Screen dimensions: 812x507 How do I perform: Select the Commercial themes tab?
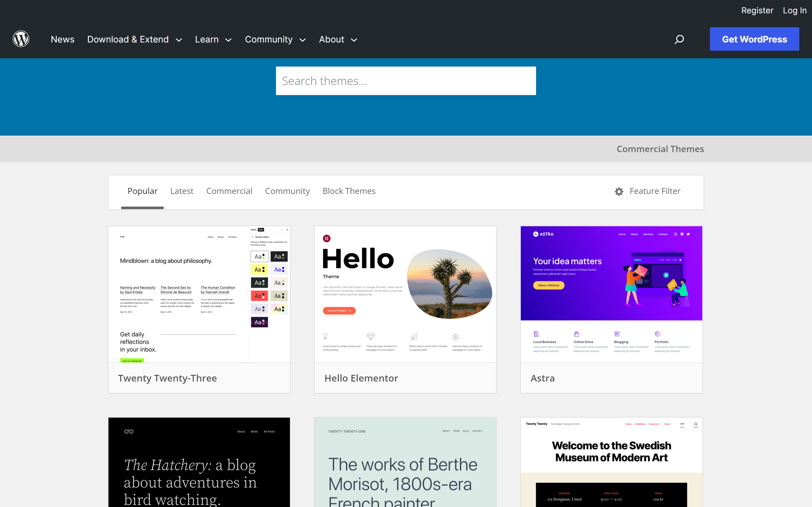point(229,191)
